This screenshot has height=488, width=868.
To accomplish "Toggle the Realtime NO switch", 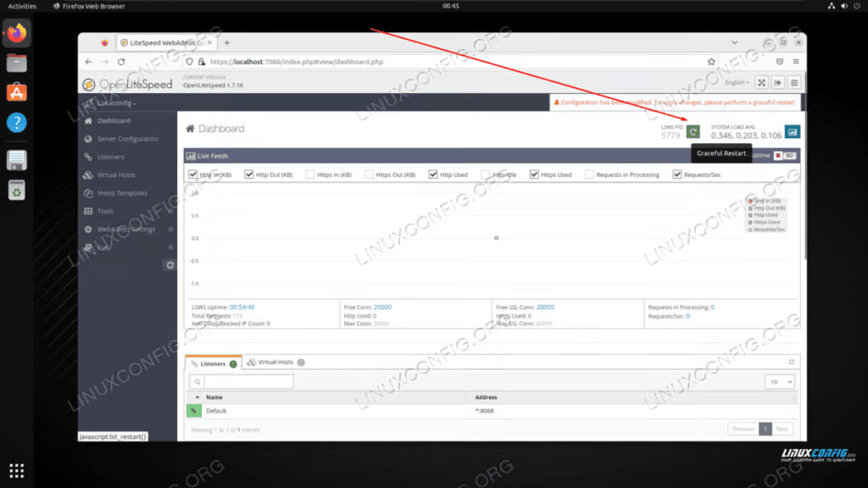I will 784,156.
